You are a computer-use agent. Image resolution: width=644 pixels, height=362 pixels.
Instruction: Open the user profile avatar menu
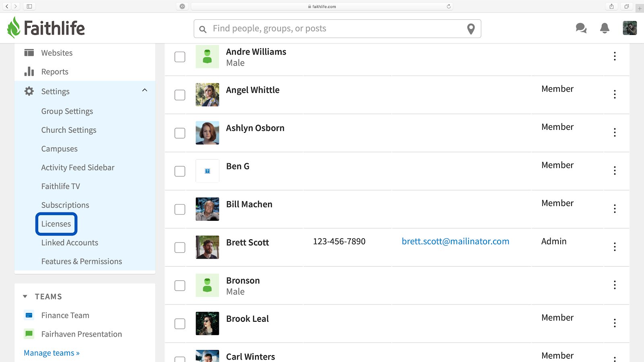coord(630,28)
